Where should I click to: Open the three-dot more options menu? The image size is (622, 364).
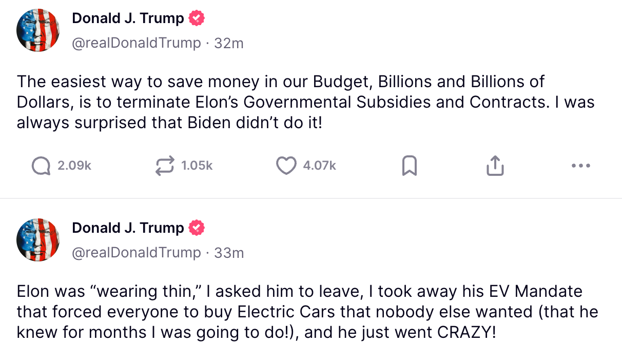tap(580, 166)
